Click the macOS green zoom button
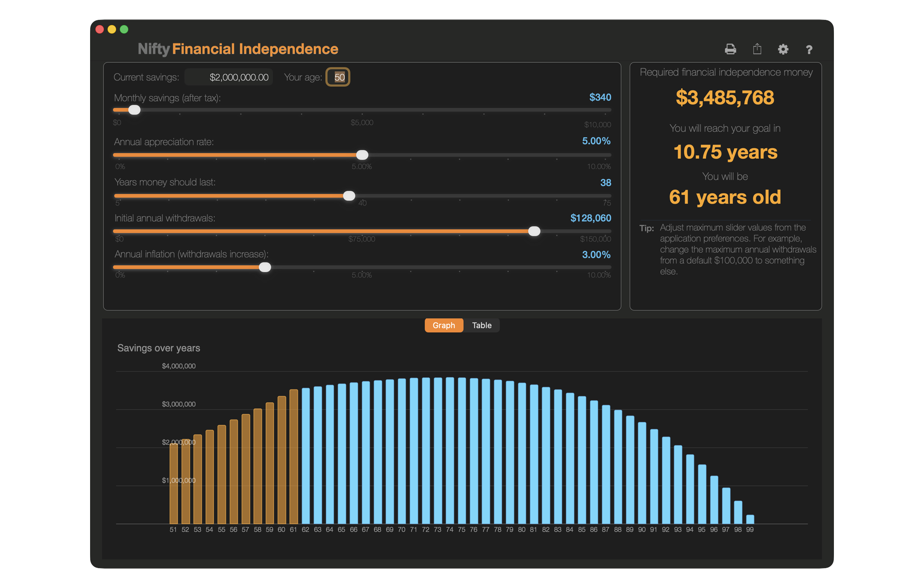The width and height of the screenshot is (924, 588). point(123,29)
